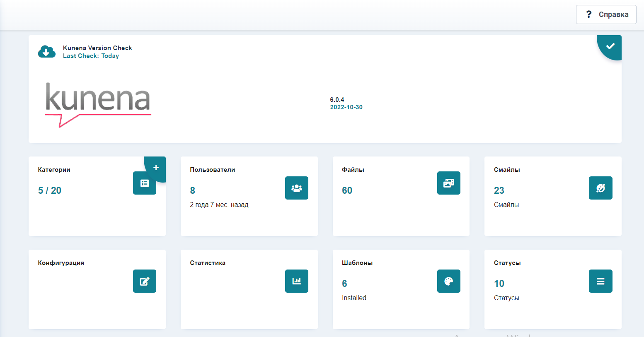Click the checkmark corner badge
The image size is (644, 337).
coord(610,46)
